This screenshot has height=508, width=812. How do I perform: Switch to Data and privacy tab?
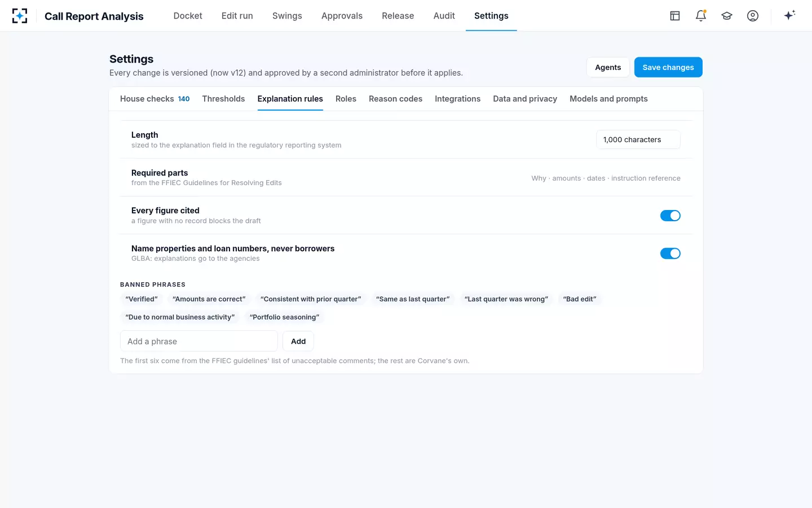[525, 99]
